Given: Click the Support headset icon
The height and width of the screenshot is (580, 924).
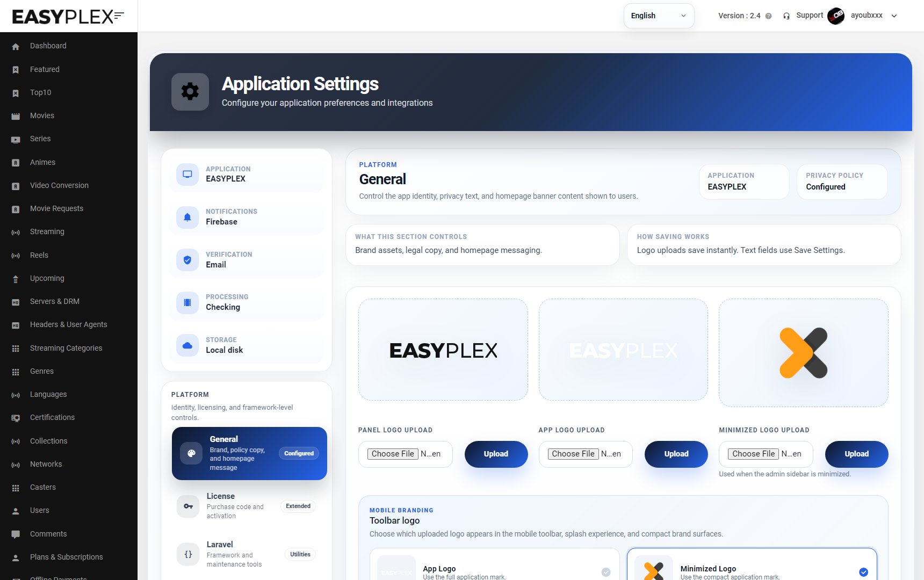Looking at the screenshot, I should coord(786,16).
